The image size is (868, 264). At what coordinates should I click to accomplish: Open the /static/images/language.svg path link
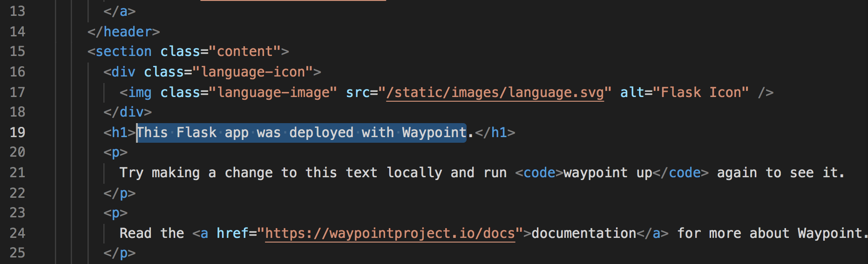(x=495, y=92)
